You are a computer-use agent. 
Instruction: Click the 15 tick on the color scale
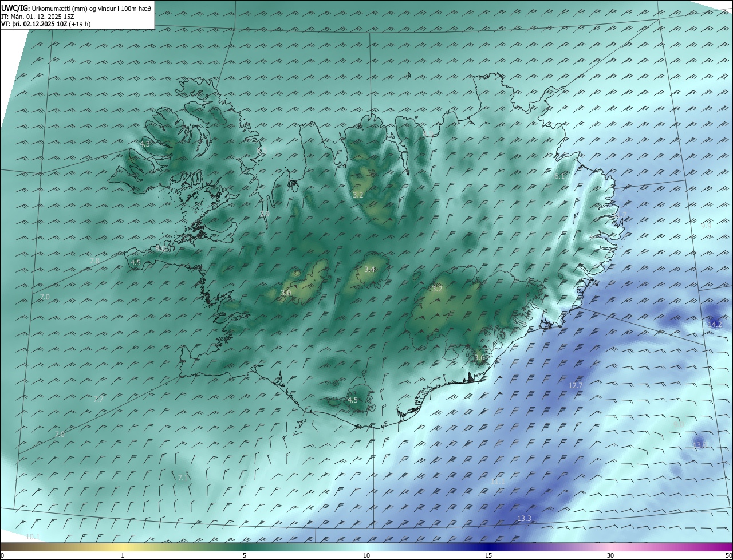pyautogui.click(x=488, y=555)
